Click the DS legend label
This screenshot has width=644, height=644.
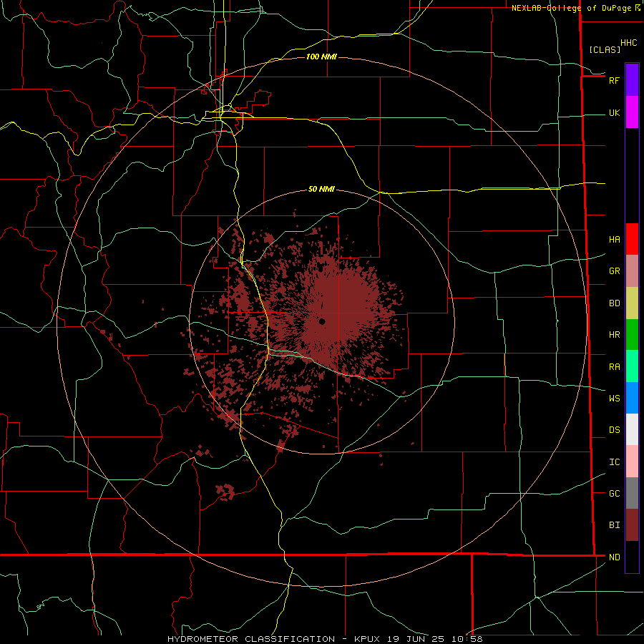pos(614,429)
